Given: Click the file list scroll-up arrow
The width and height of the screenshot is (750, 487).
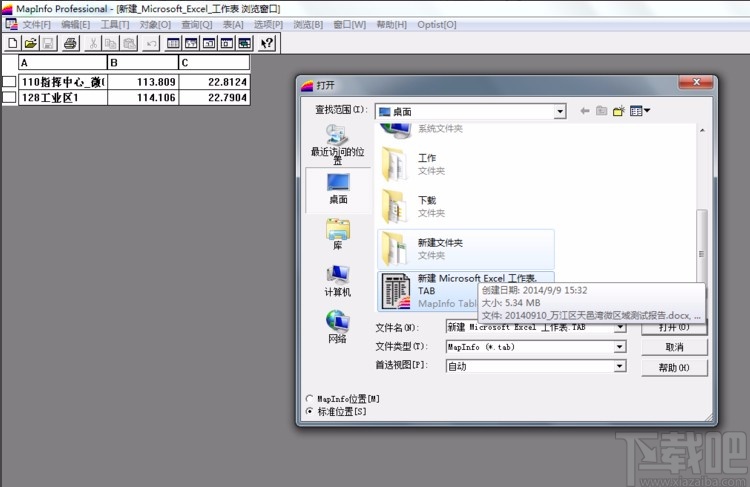Looking at the screenshot, I should [702, 130].
